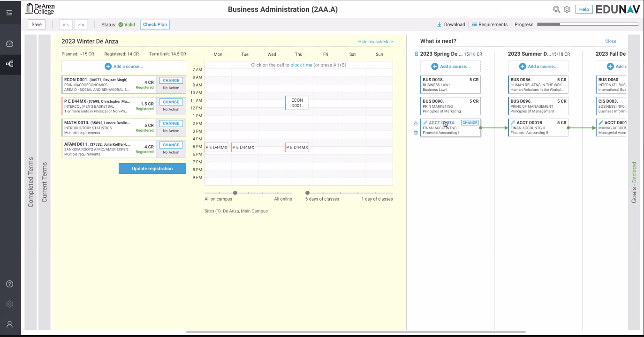Open the Requirements view

point(490,25)
